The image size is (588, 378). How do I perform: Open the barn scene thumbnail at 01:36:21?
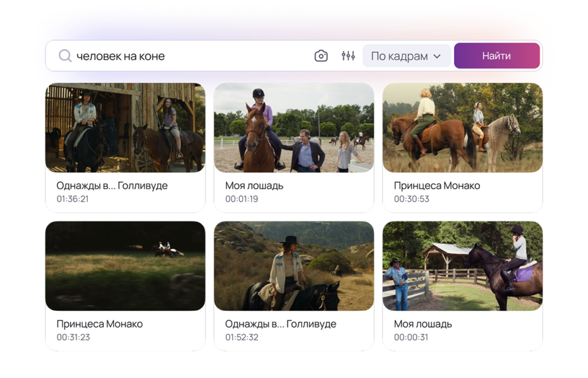125,128
